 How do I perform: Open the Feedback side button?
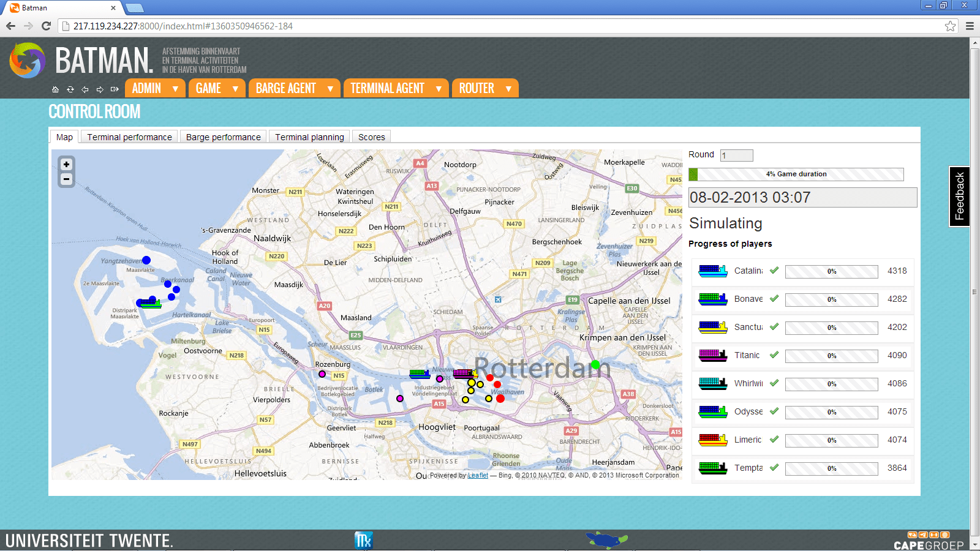(x=959, y=197)
